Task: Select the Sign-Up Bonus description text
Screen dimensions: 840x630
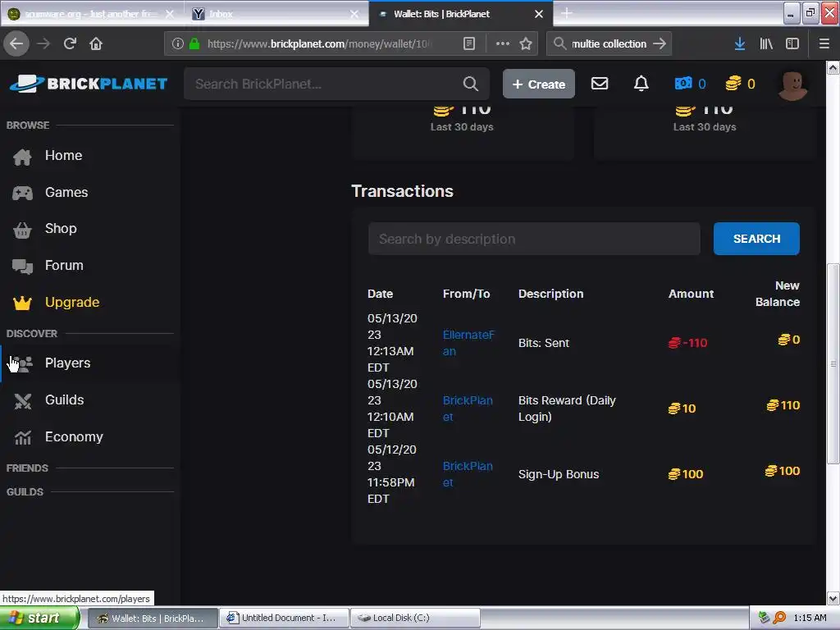Action: (558, 474)
